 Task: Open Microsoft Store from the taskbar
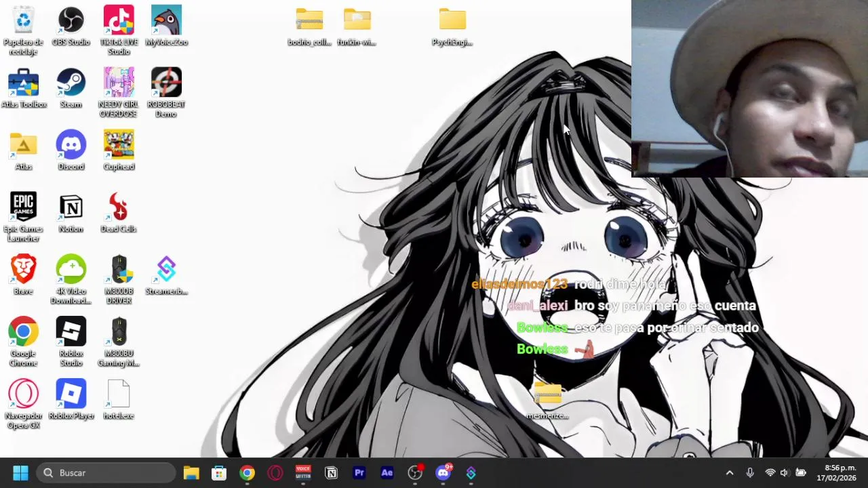219,472
